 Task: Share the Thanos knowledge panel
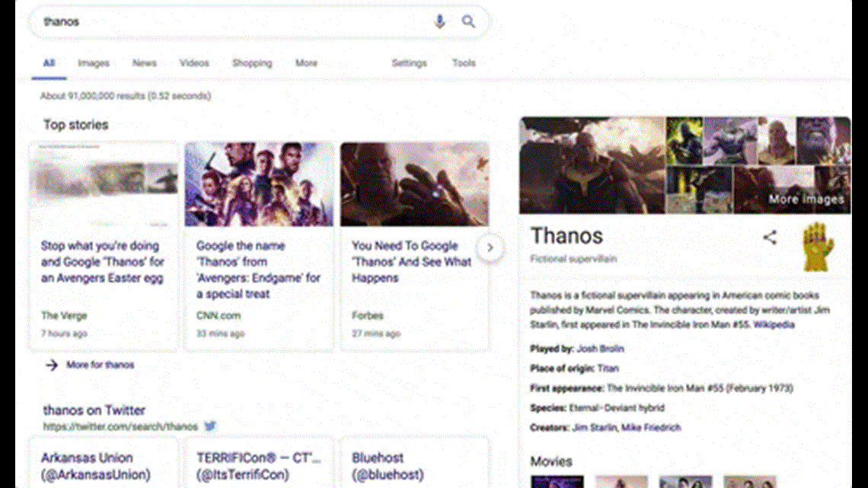(x=770, y=238)
